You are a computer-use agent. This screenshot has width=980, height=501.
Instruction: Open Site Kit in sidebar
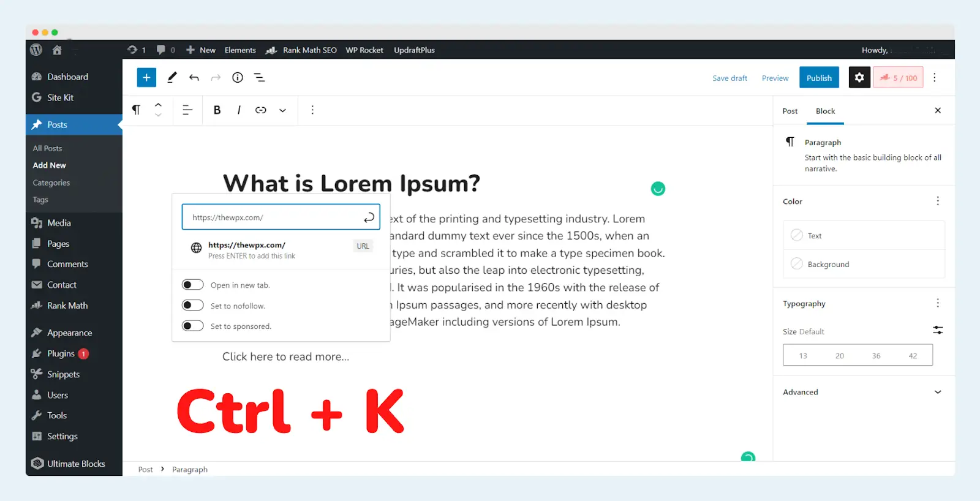click(x=60, y=97)
